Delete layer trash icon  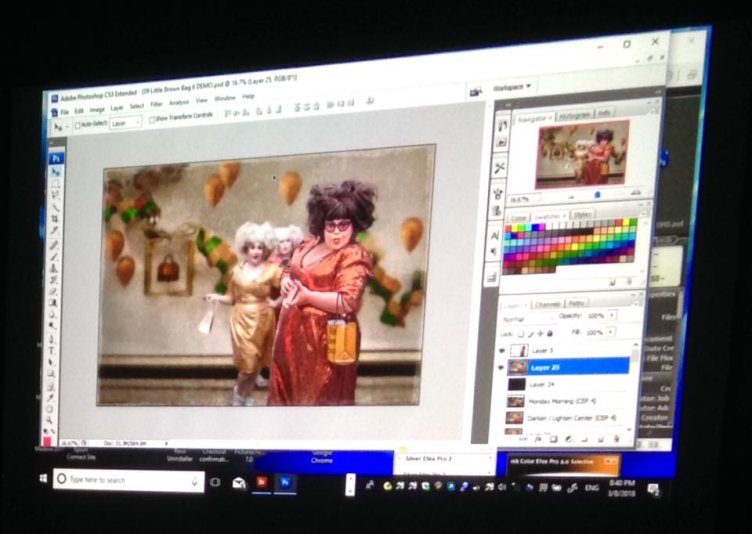tap(616, 439)
